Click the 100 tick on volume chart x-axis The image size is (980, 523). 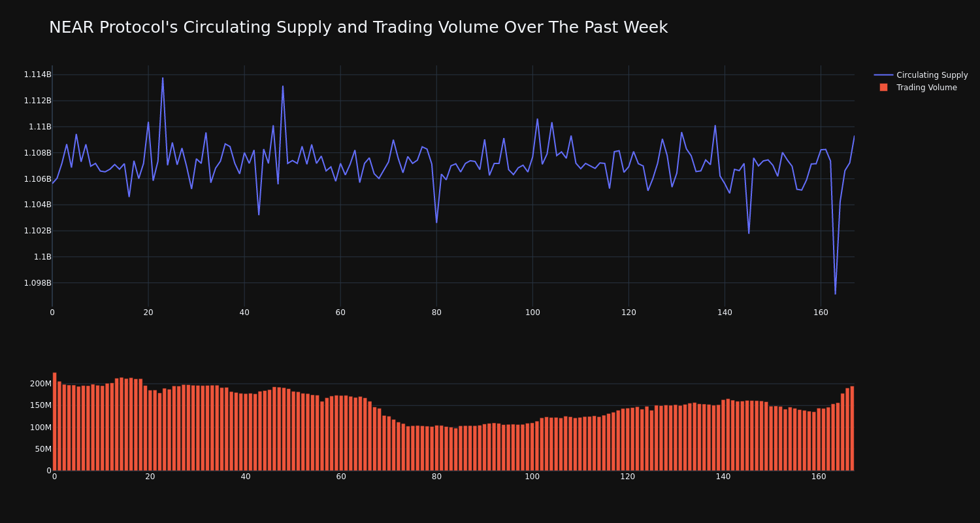click(x=532, y=477)
